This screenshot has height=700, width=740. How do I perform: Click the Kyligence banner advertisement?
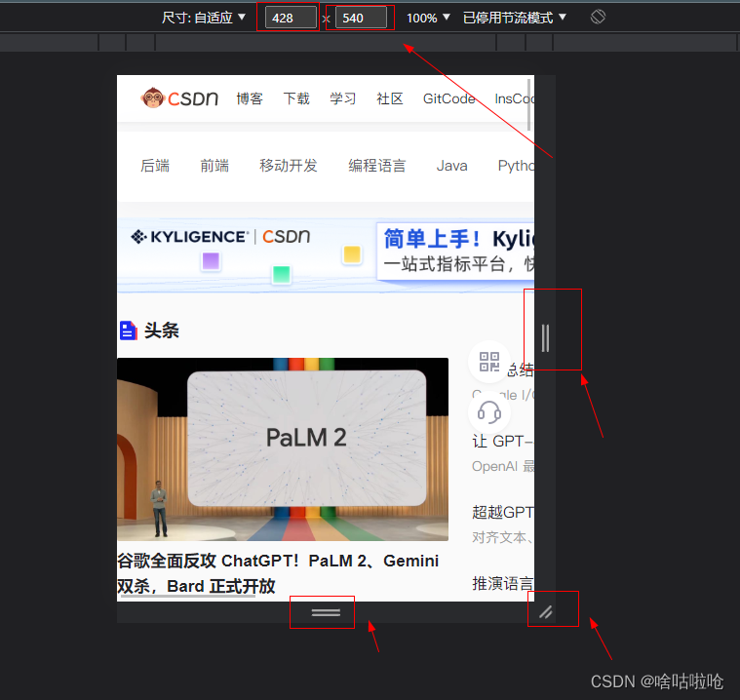click(326, 255)
